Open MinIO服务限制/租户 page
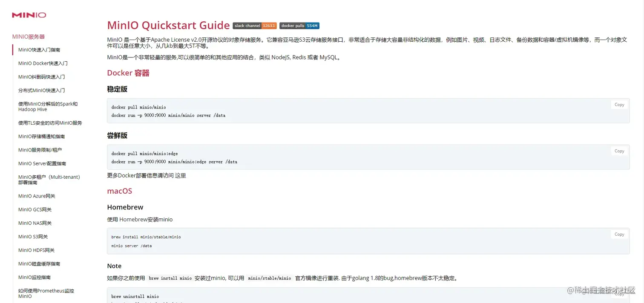Viewport: 644px width, 303px height. pos(40,150)
